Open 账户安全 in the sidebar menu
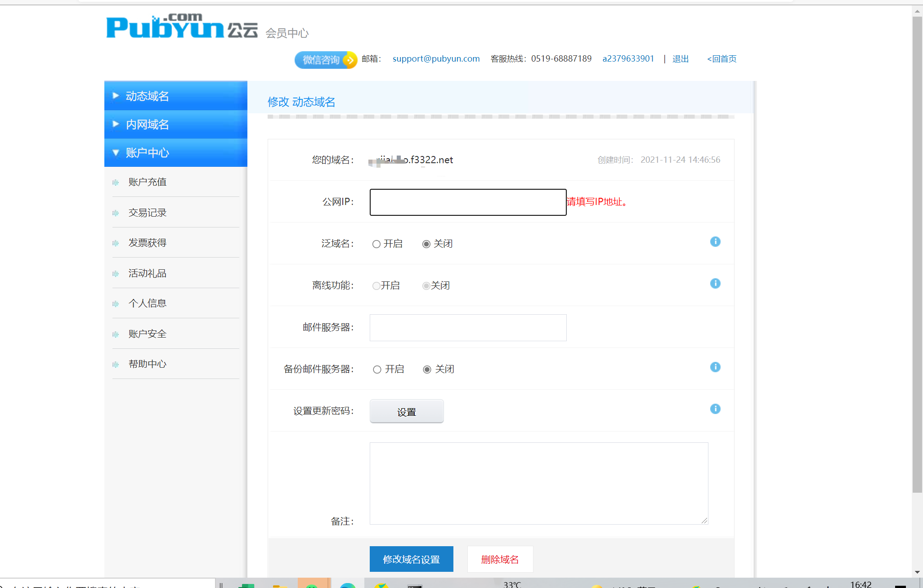This screenshot has height=588, width=923. [x=148, y=334]
